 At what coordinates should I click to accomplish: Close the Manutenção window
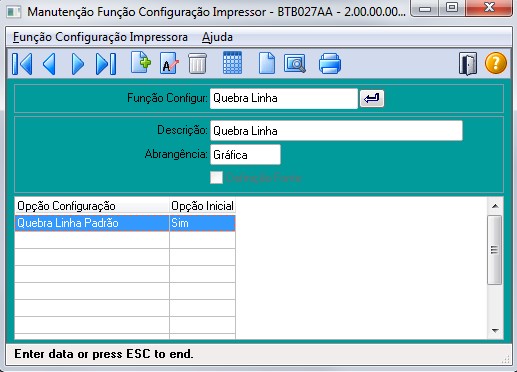tap(489, 8)
